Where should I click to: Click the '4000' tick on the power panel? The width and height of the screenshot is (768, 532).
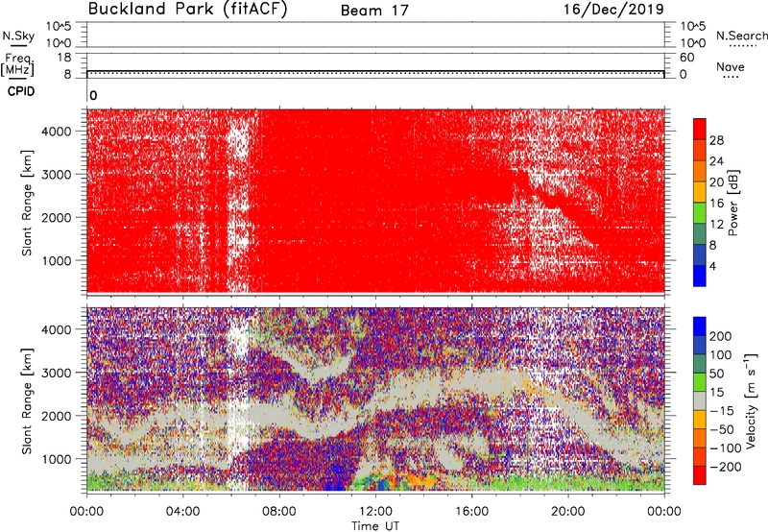coord(57,132)
